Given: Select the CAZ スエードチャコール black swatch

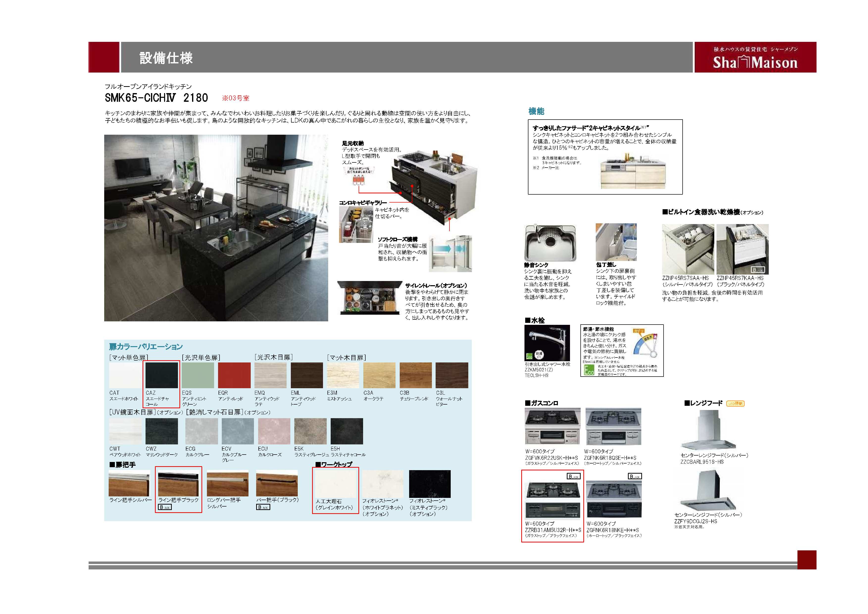Looking at the screenshot, I should [x=161, y=375].
